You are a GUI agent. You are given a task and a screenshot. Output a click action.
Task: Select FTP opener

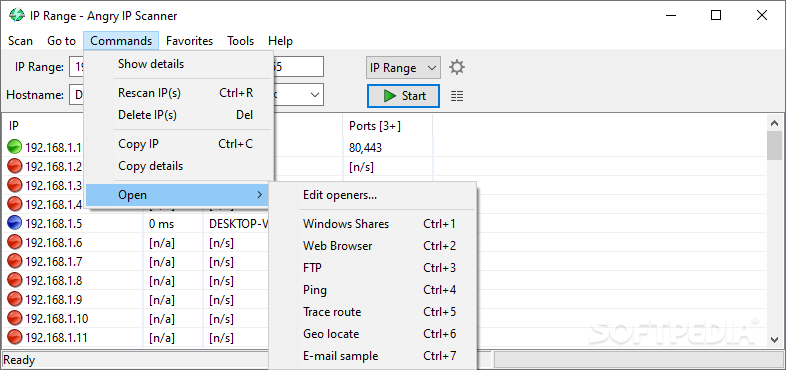pyautogui.click(x=373, y=268)
